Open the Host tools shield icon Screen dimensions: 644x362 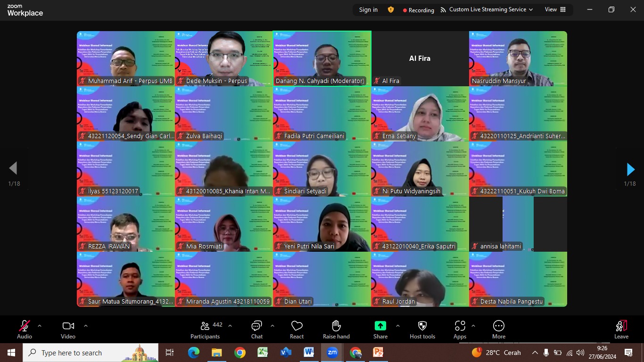click(x=422, y=329)
